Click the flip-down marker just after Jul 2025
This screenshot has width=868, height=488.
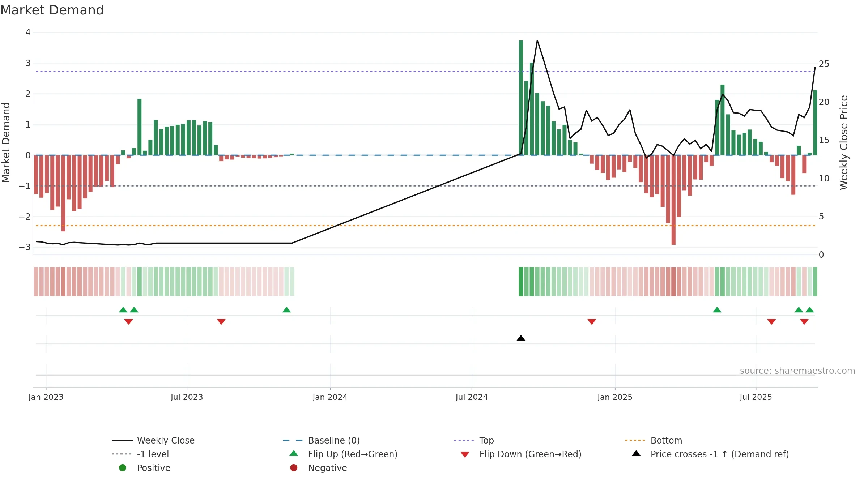pos(771,322)
